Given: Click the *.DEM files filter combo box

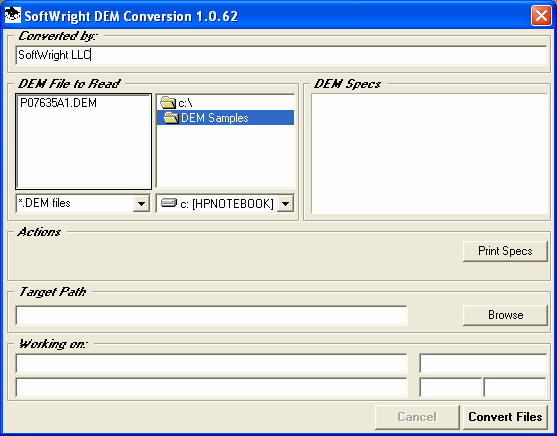Looking at the screenshot, I should tap(83, 203).
